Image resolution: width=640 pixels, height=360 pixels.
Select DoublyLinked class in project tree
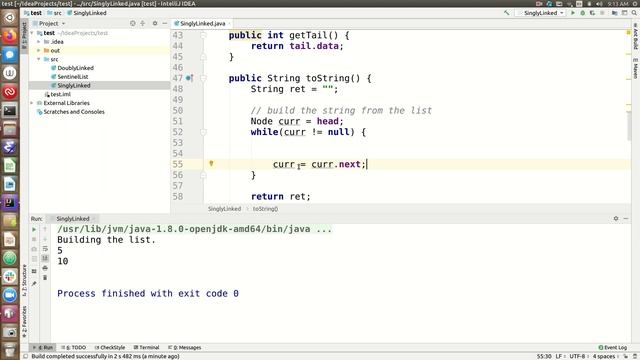click(73, 68)
